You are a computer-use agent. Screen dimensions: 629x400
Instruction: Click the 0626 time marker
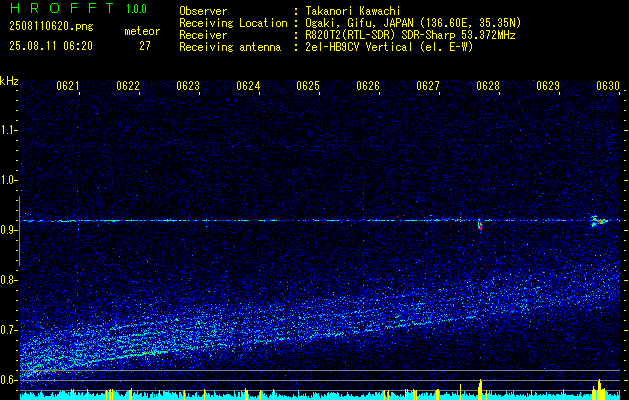(368, 86)
